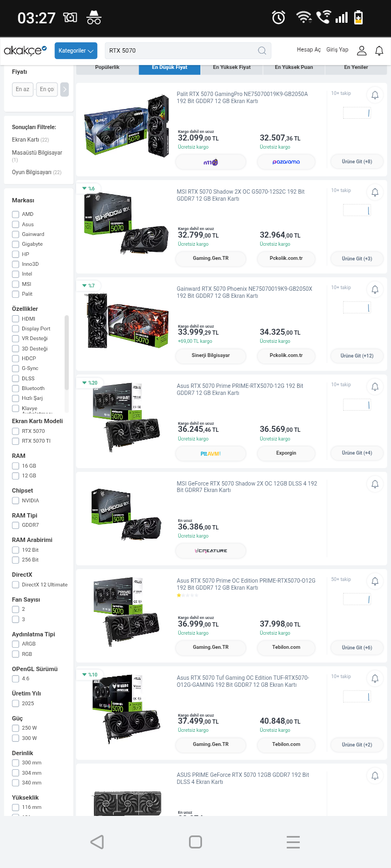Click the En az price field
This screenshot has width=391, height=868.
click(23, 89)
